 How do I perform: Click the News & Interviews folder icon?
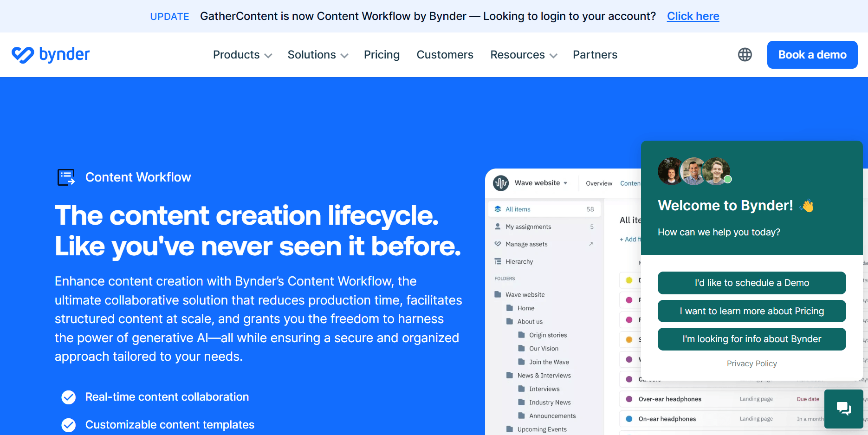pos(510,375)
